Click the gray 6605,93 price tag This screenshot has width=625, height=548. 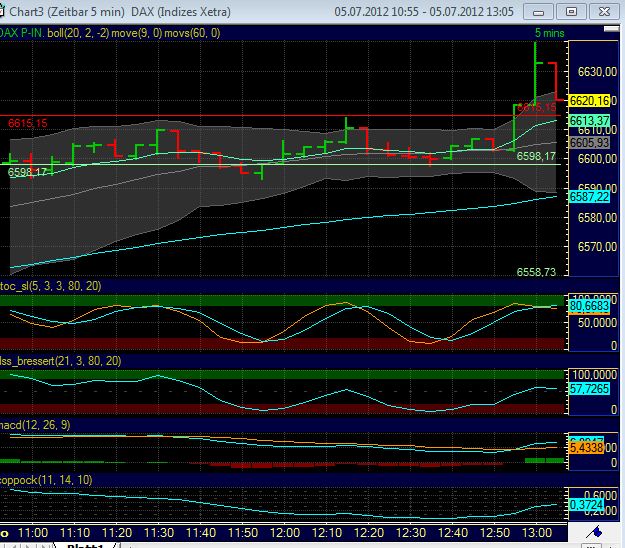(589, 143)
